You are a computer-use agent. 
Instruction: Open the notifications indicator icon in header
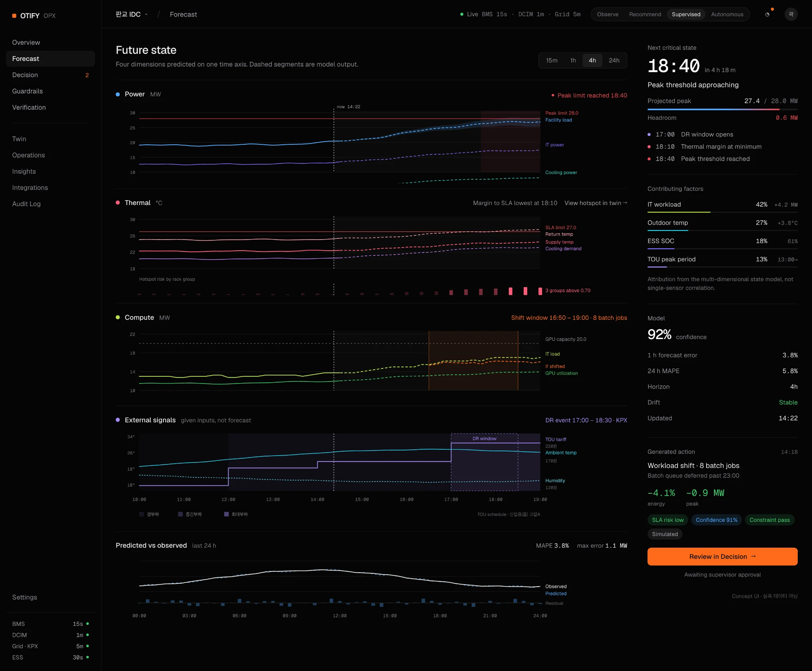click(767, 14)
